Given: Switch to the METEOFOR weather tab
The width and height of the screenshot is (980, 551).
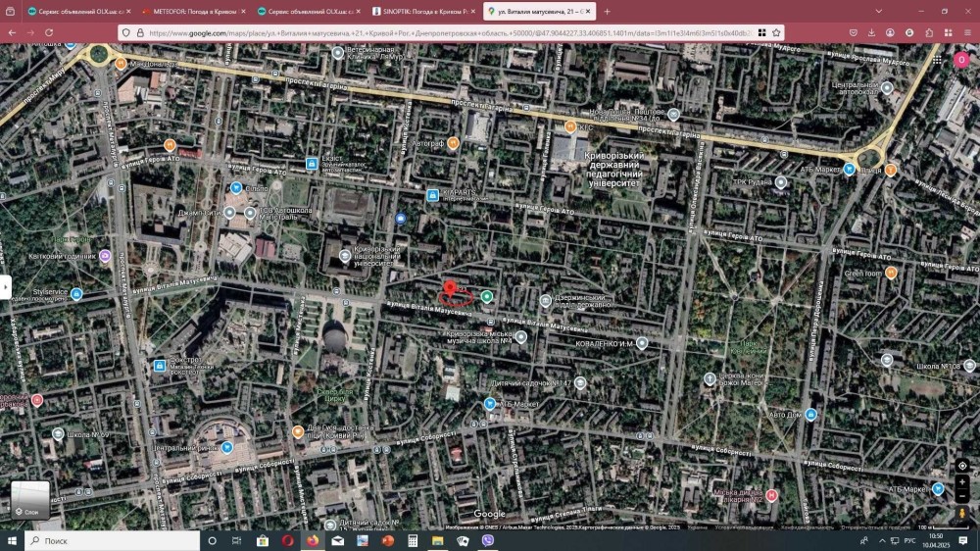Looking at the screenshot, I should coord(192,11).
